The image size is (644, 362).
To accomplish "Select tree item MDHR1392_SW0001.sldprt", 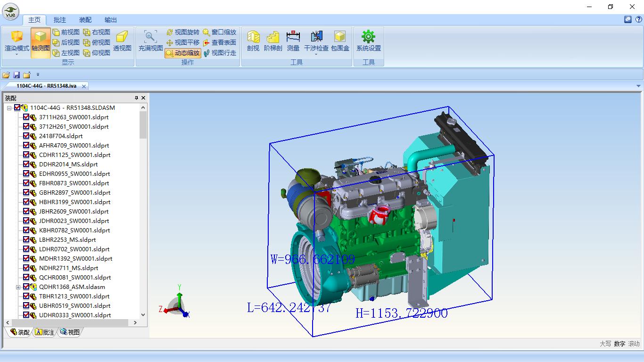I will pos(75,258).
